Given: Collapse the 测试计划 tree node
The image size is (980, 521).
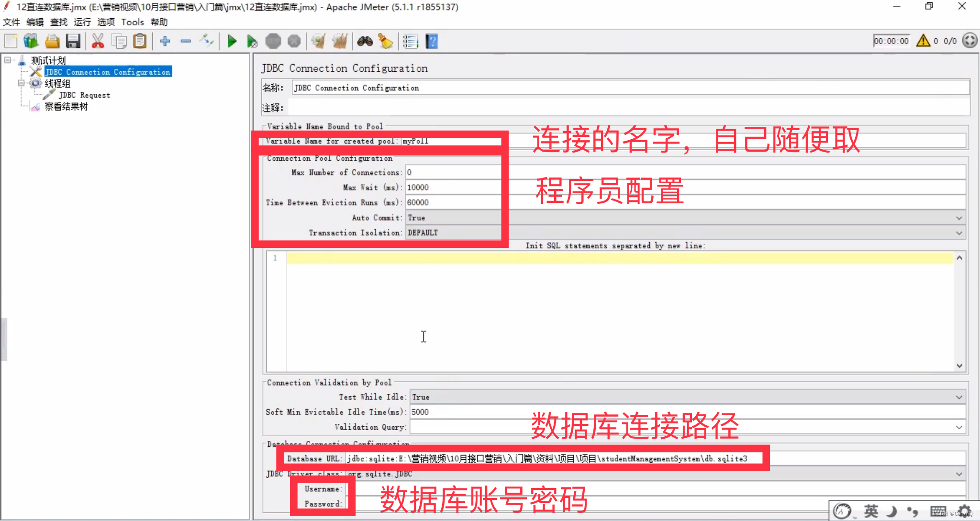Looking at the screenshot, I should coord(8,60).
